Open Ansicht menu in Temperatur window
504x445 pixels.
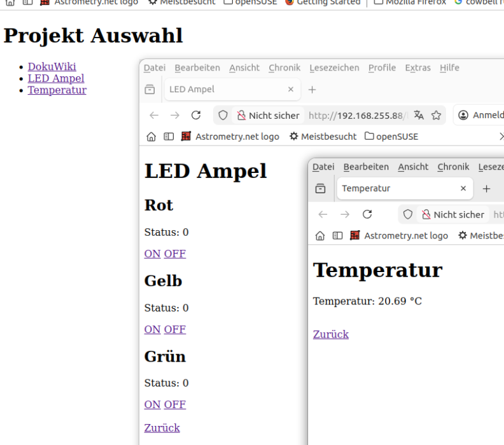(413, 167)
